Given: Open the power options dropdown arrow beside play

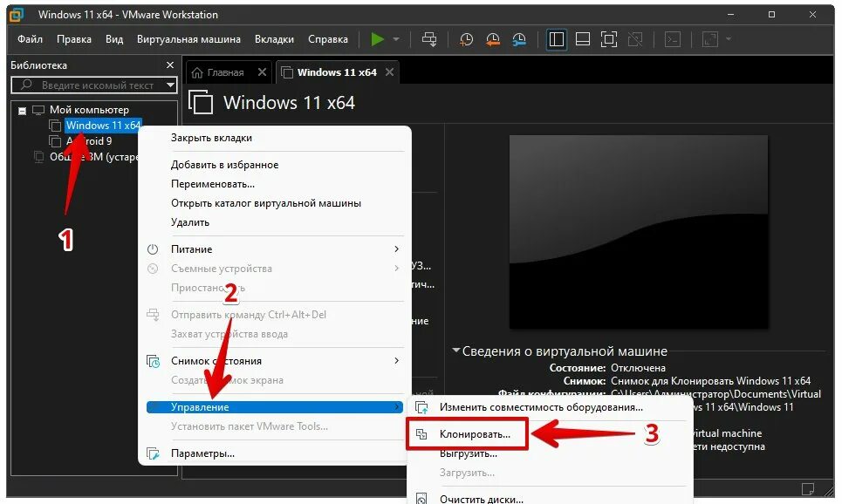Looking at the screenshot, I should click(396, 39).
